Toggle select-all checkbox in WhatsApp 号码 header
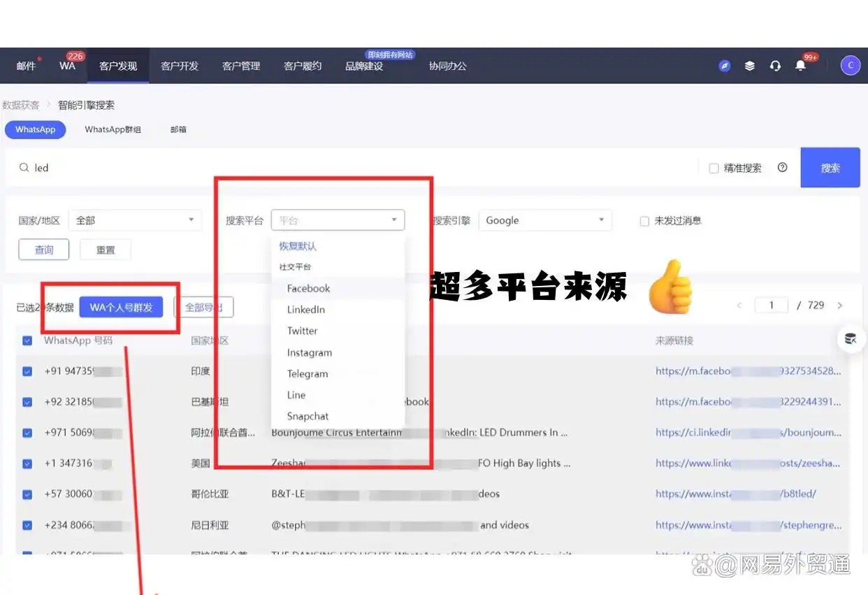 click(27, 340)
